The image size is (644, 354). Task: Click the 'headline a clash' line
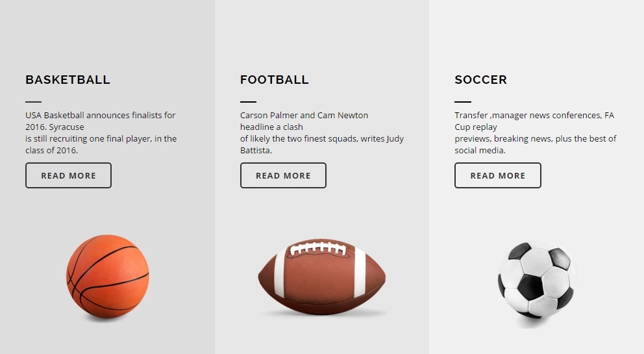click(271, 127)
